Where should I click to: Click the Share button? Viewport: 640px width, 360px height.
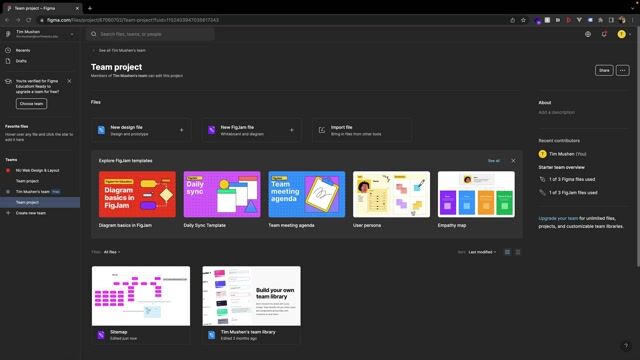[x=604, y=70]
